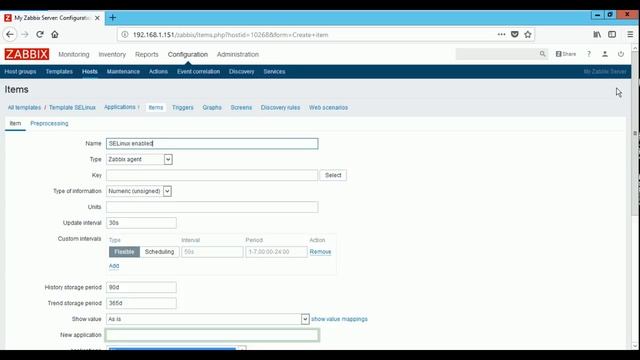
Task: Go to Hosts submenu
Action: pos(90,71)
